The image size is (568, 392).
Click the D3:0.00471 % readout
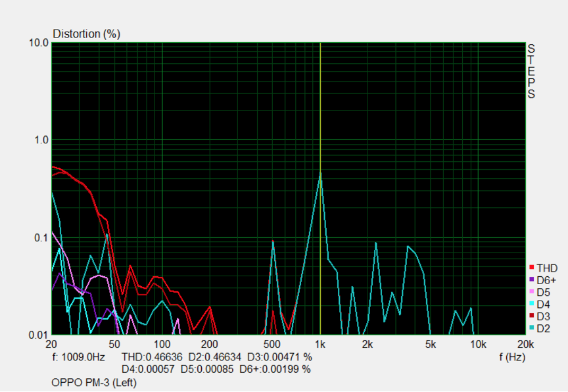[279, 357]
